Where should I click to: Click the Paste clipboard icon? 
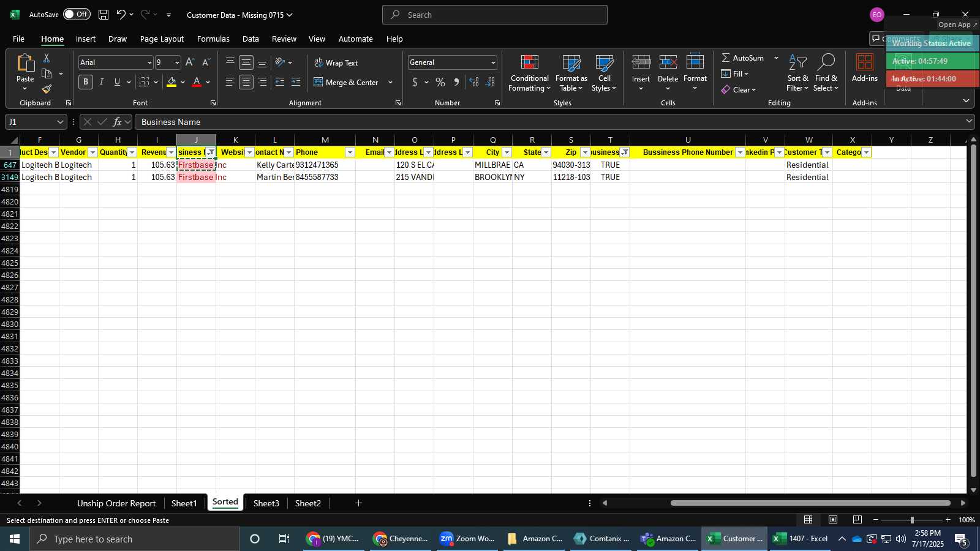point(25,63)
